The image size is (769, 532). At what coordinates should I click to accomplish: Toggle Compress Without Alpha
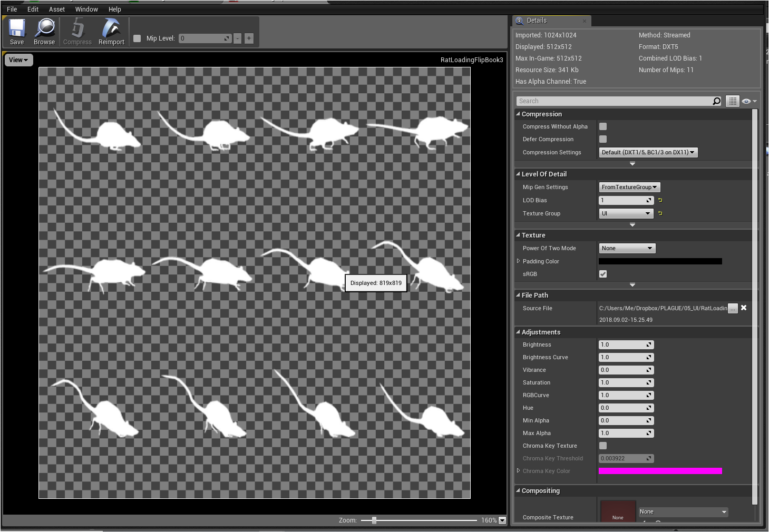603,126
